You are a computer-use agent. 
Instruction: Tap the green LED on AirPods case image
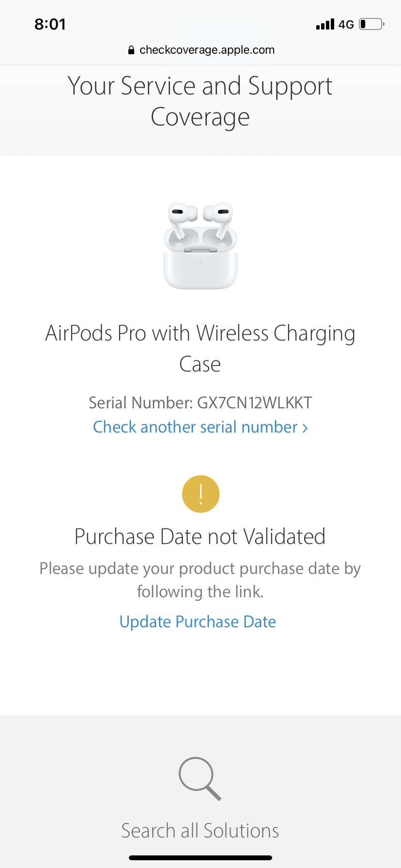tap(200, 262)
